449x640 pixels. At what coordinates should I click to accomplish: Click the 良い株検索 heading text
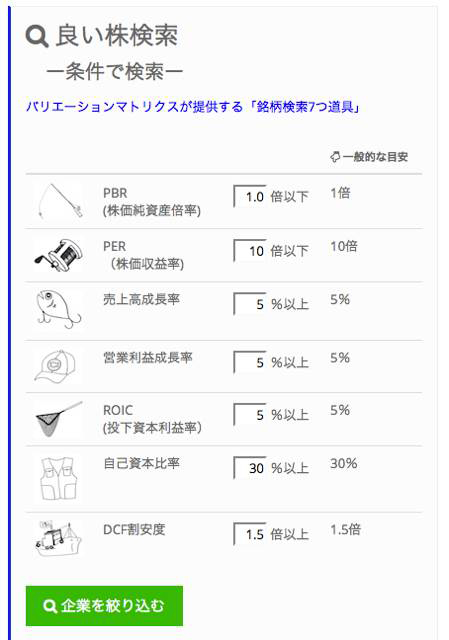[x=117, y=36]
